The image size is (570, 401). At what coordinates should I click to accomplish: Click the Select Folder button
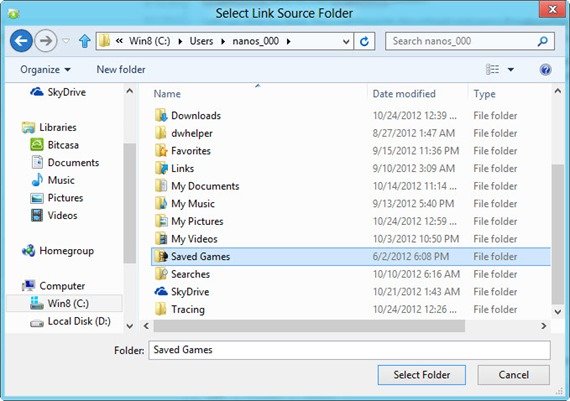(422, 375)
